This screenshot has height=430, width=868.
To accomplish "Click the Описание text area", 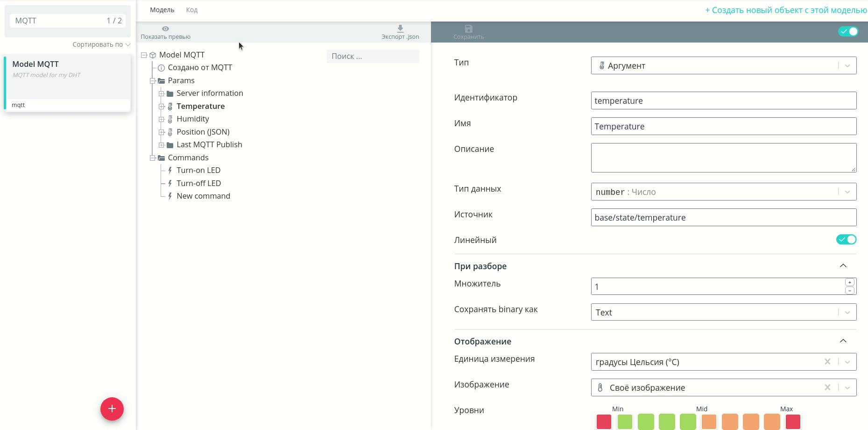I will pyautogui.click(x=724, y=158).
